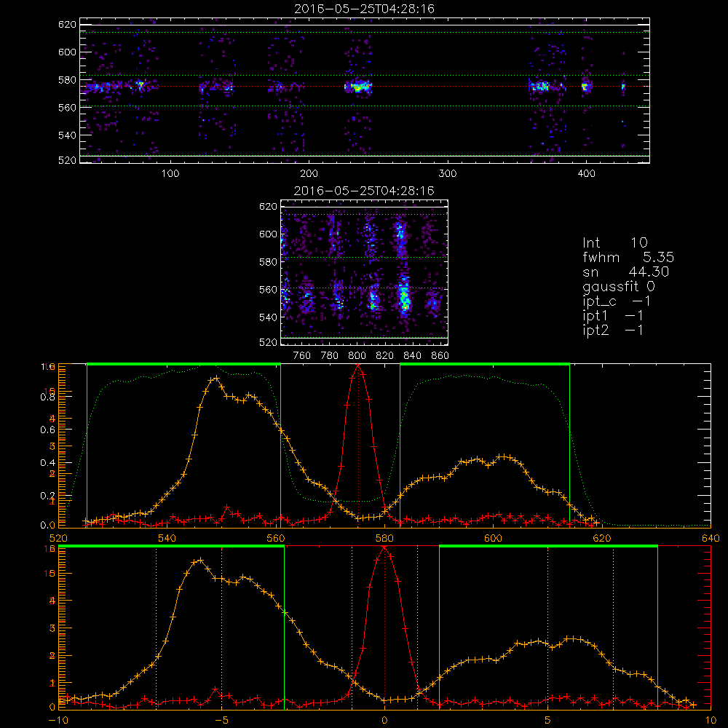Click white y-axis label 0.2 on profile plot
The width and height of the screenshot is (728, 728).
(48, 495)
